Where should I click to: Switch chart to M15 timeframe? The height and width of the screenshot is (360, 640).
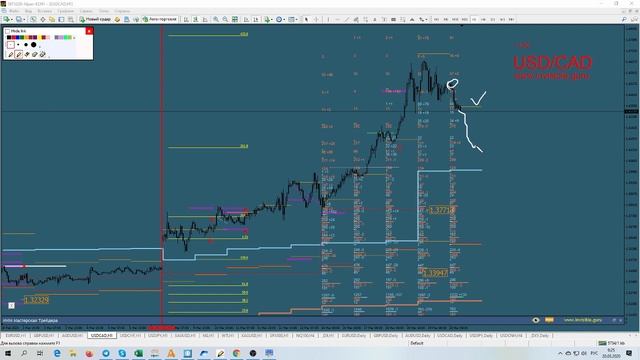pos(455,19)
